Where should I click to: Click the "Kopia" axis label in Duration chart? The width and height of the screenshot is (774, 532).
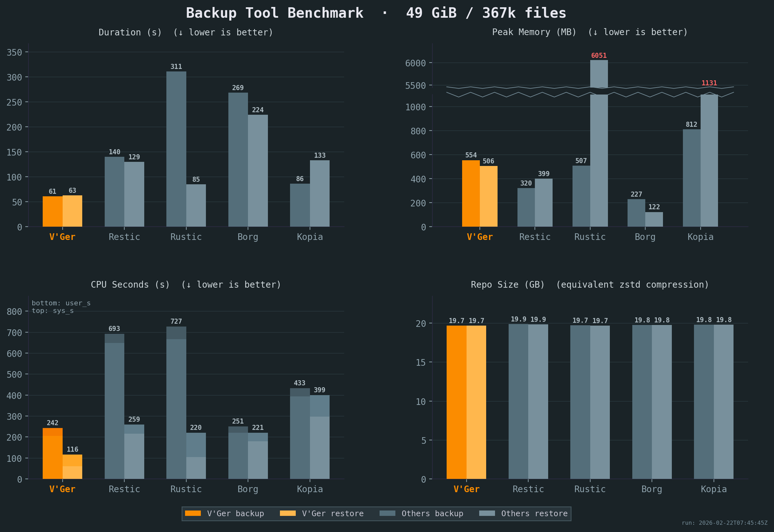[x=310, y=237]
